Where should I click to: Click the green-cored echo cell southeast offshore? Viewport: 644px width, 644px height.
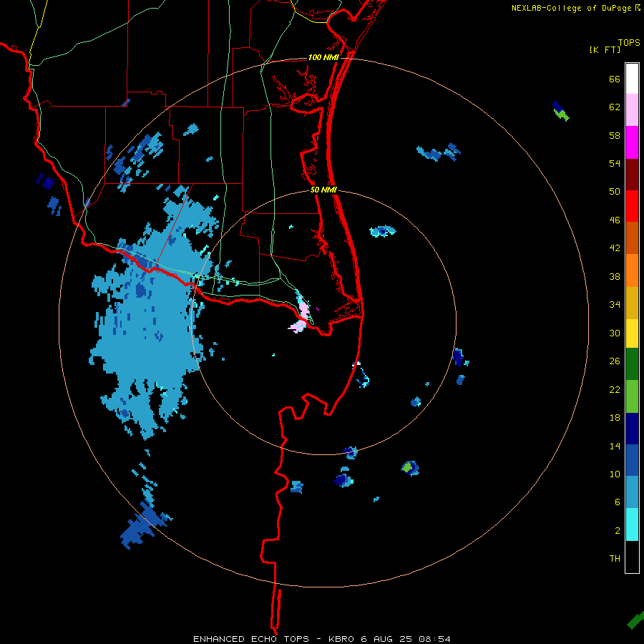pyautogui.click(x=410, y=467)
